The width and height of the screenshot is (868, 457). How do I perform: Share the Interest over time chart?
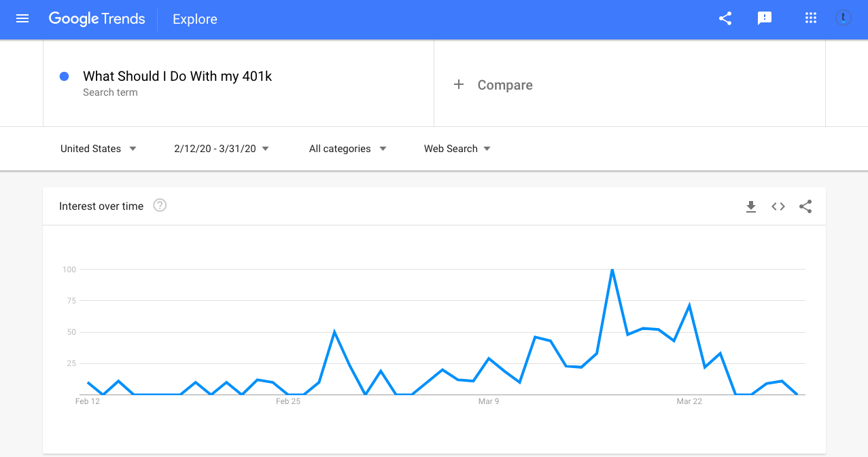805,206
